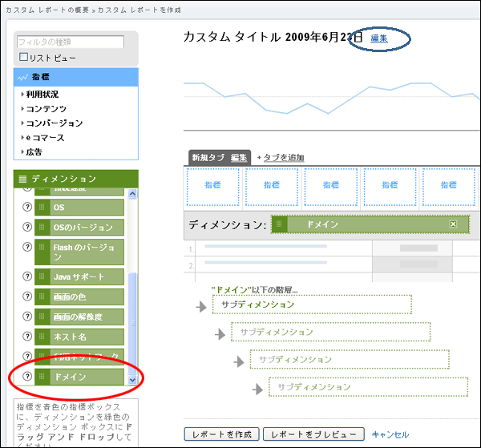The width and height of the screenshot is (481, 448).
Task: Open help for Java サポート dimension
Action: 27,276
